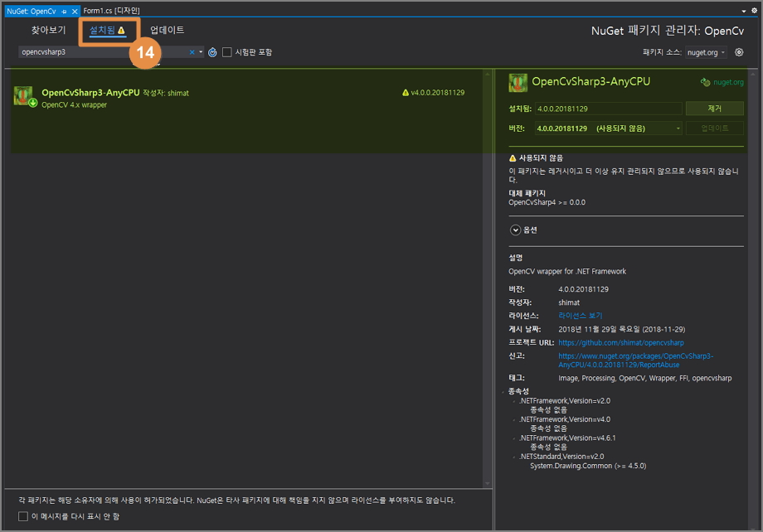Click the package list scroll-down arrow

click(487, 484)
